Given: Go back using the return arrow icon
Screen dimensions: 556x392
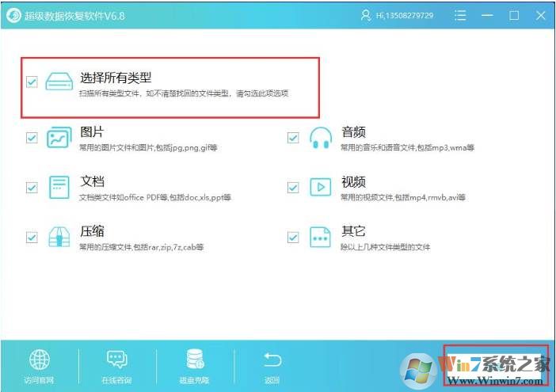Looking at the screenshot, I should pyautogui.click(x=272, y=360).
